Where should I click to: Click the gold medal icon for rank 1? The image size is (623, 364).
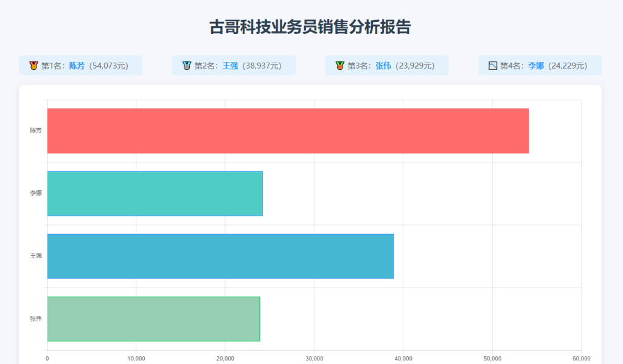pos(33,66)
